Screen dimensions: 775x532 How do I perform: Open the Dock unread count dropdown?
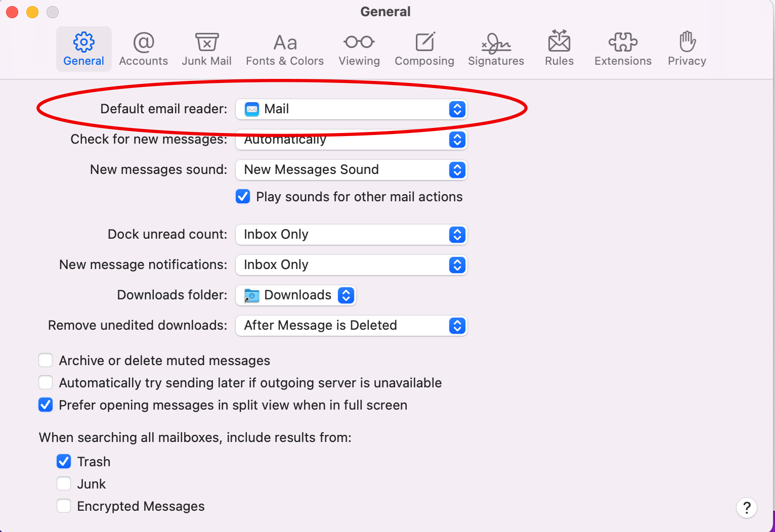click(351, 235)
